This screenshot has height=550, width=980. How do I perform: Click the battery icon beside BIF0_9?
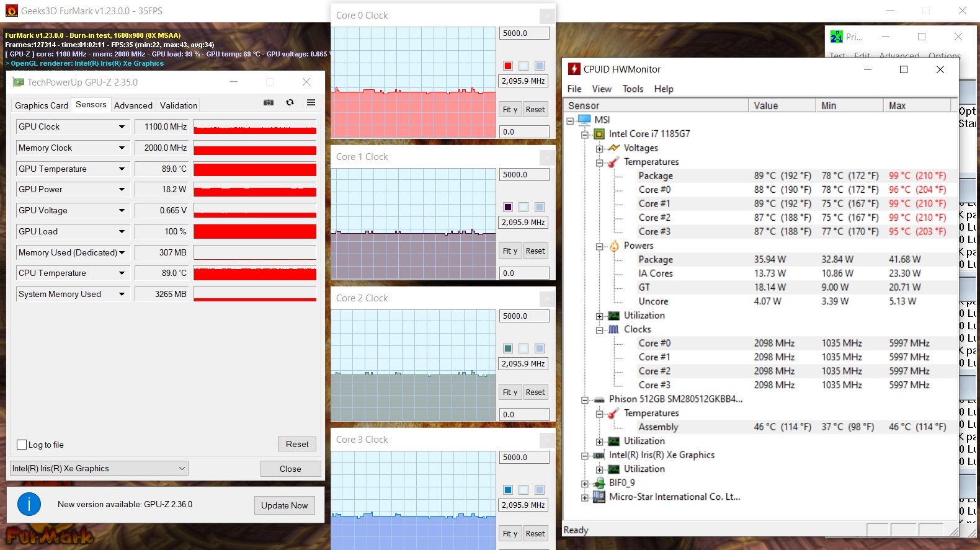[x=599, y=483]
